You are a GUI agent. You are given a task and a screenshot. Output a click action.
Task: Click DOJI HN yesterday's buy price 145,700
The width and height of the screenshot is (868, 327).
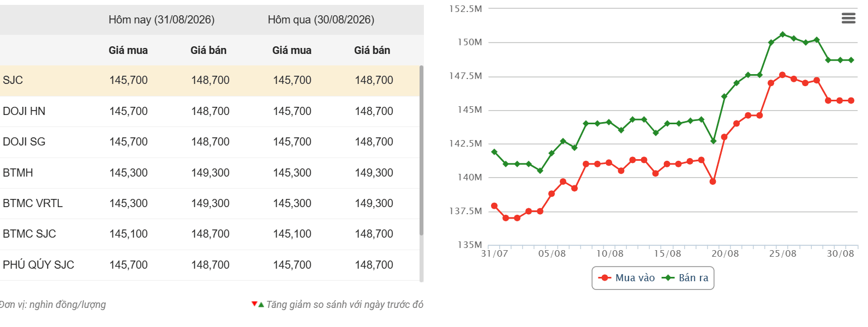tap(292, 111)
